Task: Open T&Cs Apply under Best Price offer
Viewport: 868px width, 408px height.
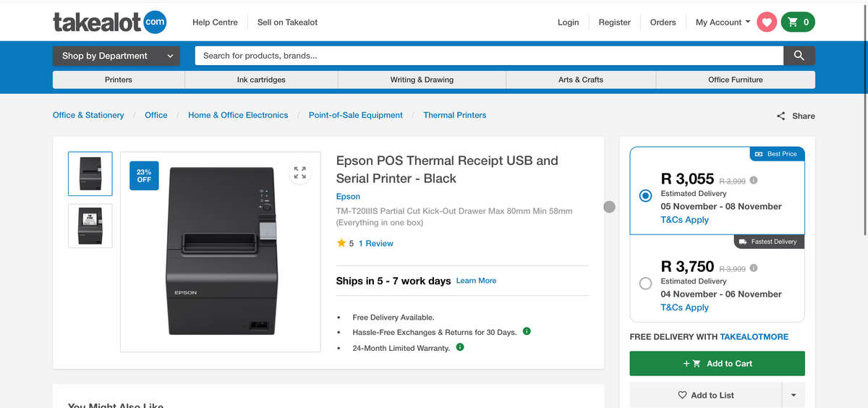Action: [x=684, y=220]
